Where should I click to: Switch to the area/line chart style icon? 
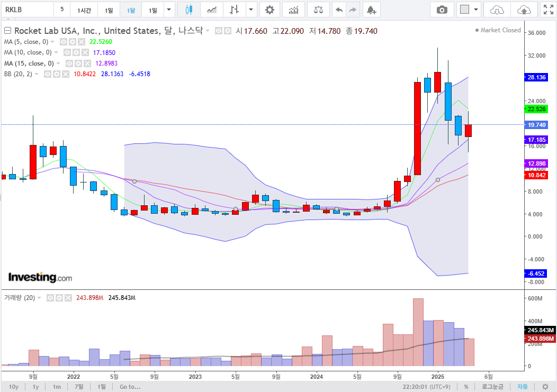[212, 10]
